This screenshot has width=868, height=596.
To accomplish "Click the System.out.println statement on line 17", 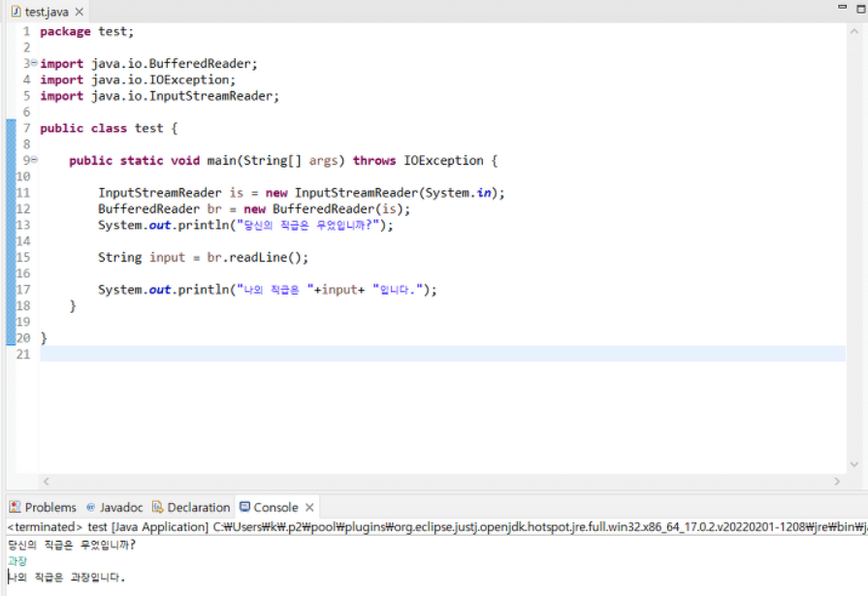I will click(268, 290).
